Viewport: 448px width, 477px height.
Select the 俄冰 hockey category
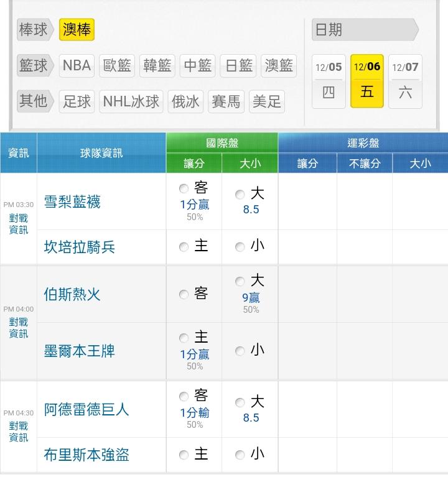click(185, 101)
